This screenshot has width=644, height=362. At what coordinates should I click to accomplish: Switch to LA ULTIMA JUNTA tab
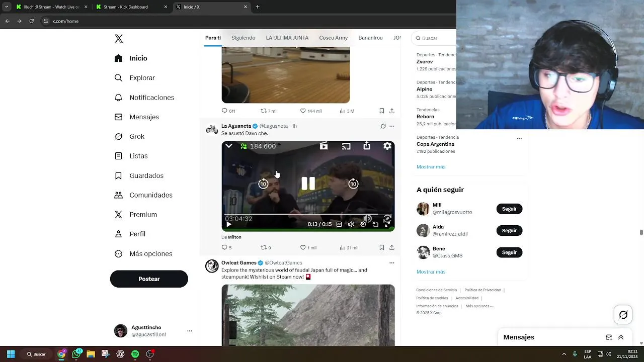pos(287,38)
